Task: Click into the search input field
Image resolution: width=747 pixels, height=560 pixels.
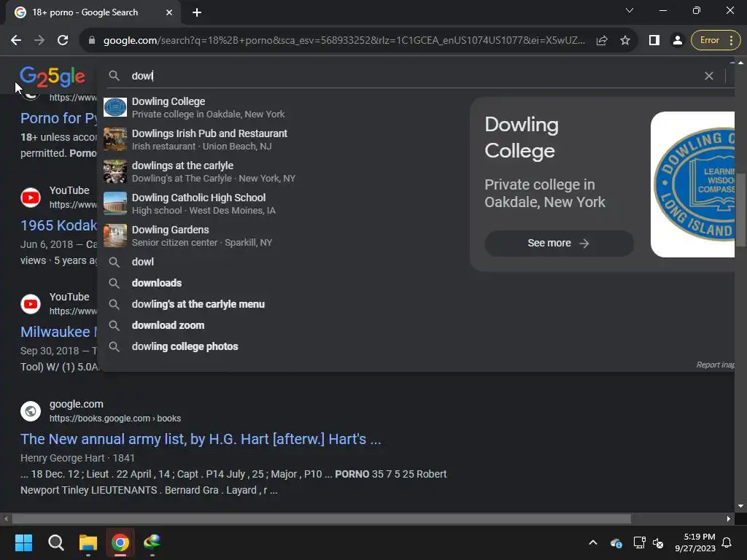Action: click(414, 76)
